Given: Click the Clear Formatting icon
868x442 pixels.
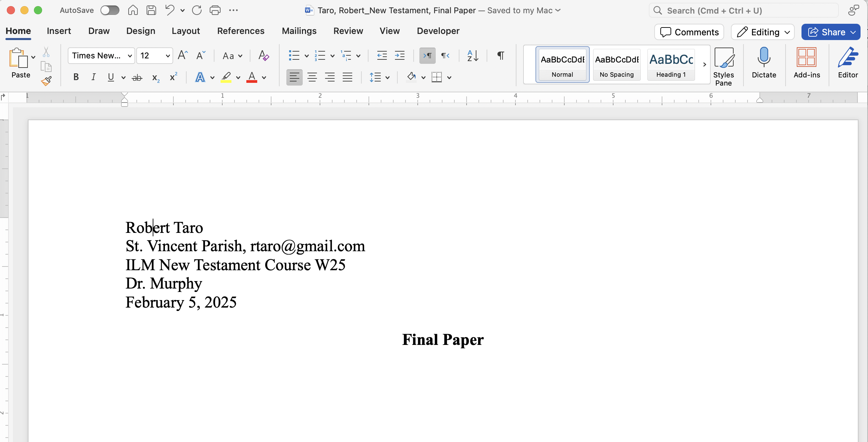Looking at the screenshot, I should [x=263, y=55].
